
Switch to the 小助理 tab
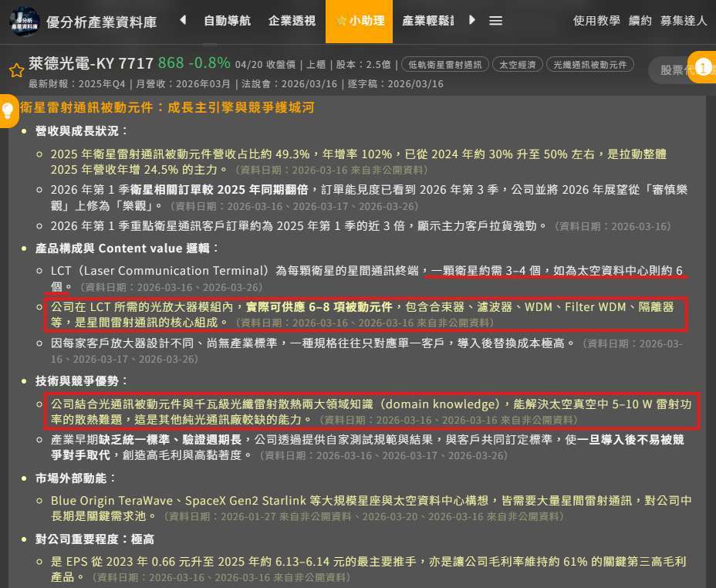359,21
